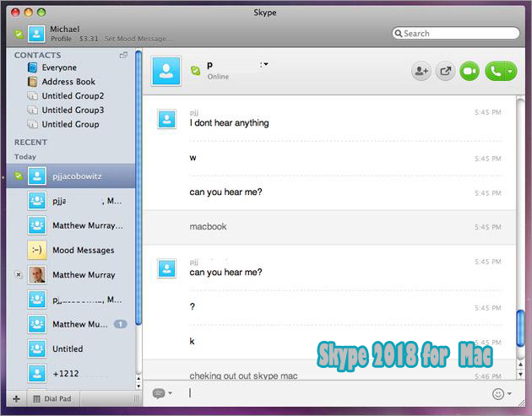This screenshot has width=532, height=416.
Task: Click Matthew Murray's photo thumbnail
Action: [x=36, y=274]
